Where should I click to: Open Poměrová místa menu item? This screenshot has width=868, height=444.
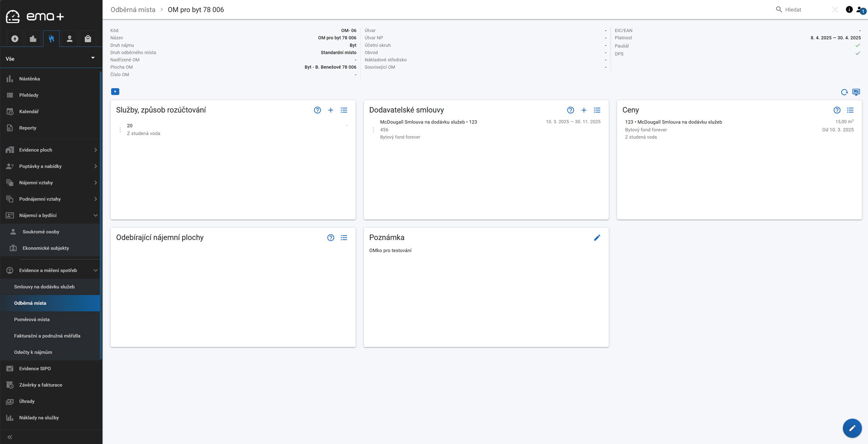(x=32, y=320)
